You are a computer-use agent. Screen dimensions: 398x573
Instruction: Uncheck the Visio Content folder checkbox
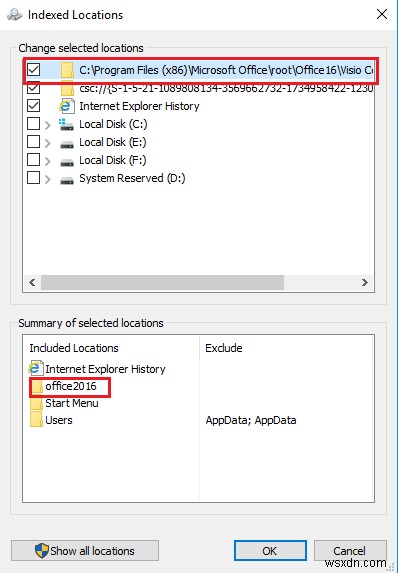[34, 69]
